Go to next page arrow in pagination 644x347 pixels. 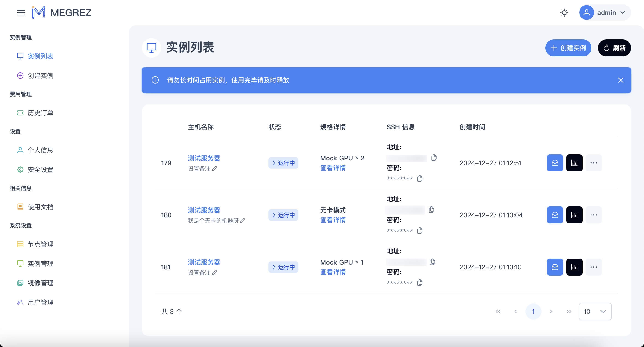point(551,312)
